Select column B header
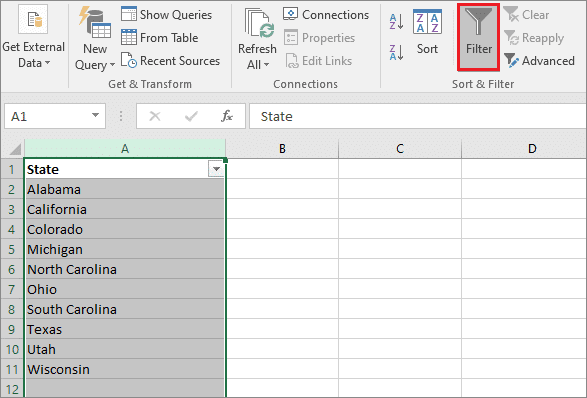 [282, 149]
